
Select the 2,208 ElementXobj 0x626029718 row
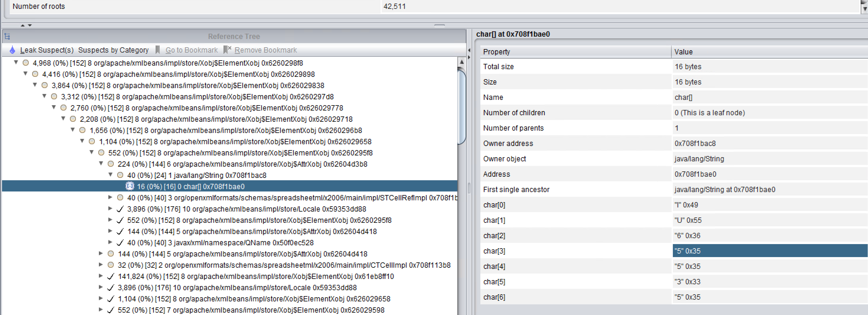216,119
